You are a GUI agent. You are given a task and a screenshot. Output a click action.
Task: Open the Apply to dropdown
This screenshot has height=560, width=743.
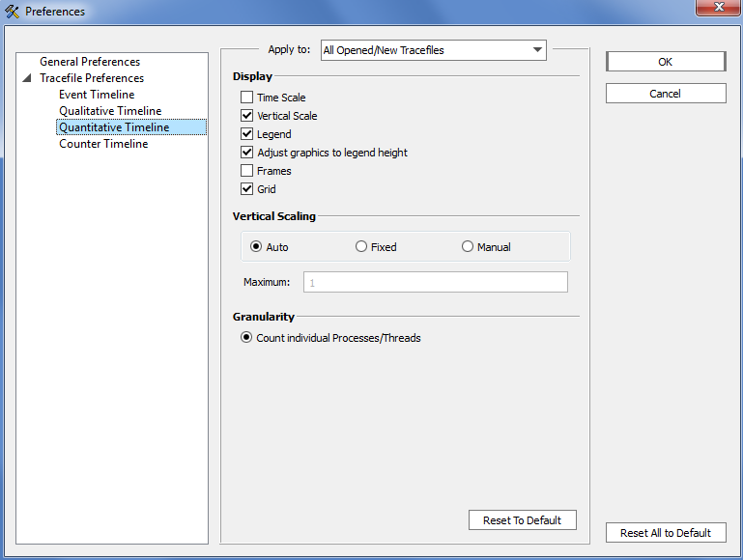point(434,50)
